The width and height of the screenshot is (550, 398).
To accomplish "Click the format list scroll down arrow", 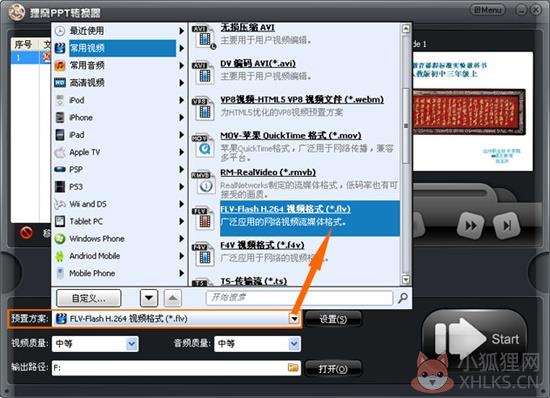I will click(406, 279).
